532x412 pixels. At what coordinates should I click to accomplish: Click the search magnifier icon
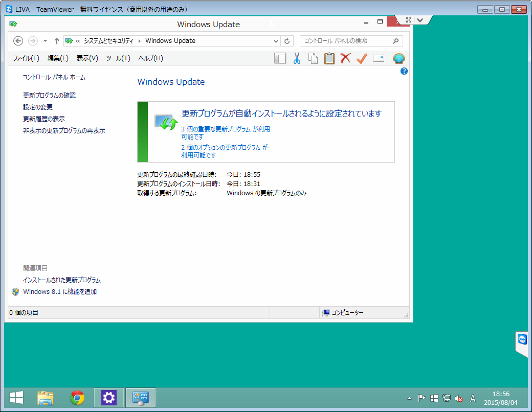(x=395, y=41)
